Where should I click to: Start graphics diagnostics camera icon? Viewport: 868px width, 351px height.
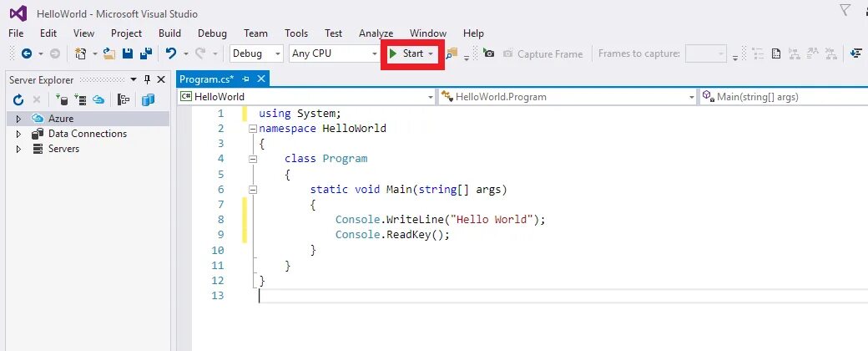(487, 53)
